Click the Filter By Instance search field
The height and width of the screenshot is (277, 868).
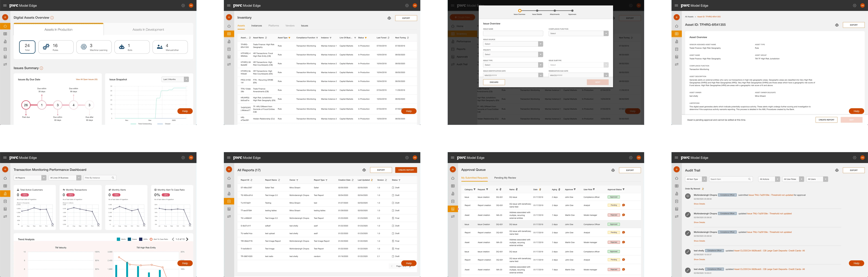(x=100, y=178)
